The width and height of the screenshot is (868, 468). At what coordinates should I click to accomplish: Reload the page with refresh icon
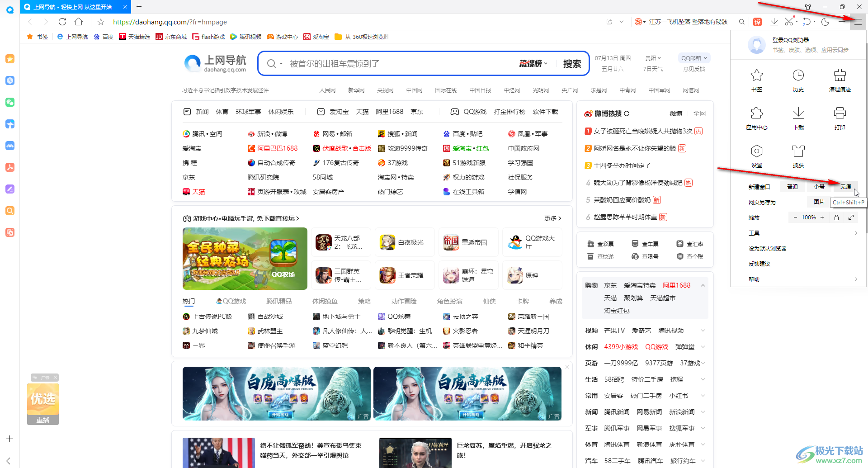62,22
